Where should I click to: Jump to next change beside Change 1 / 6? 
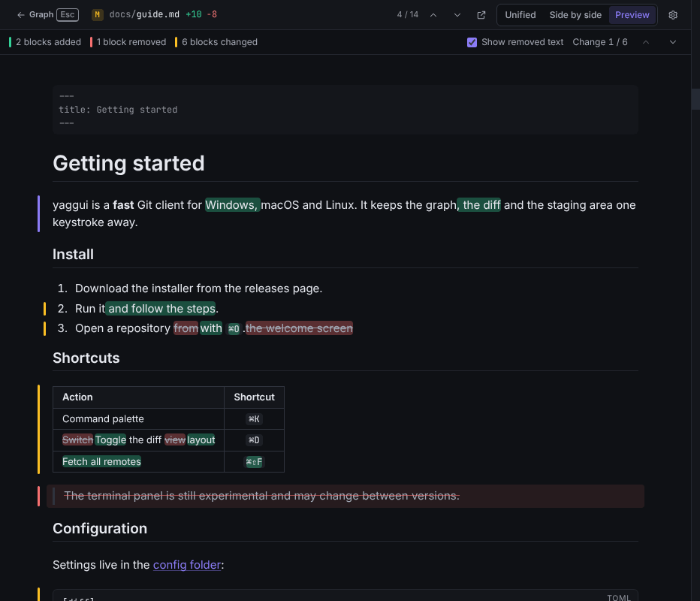(x=673, y=42)
